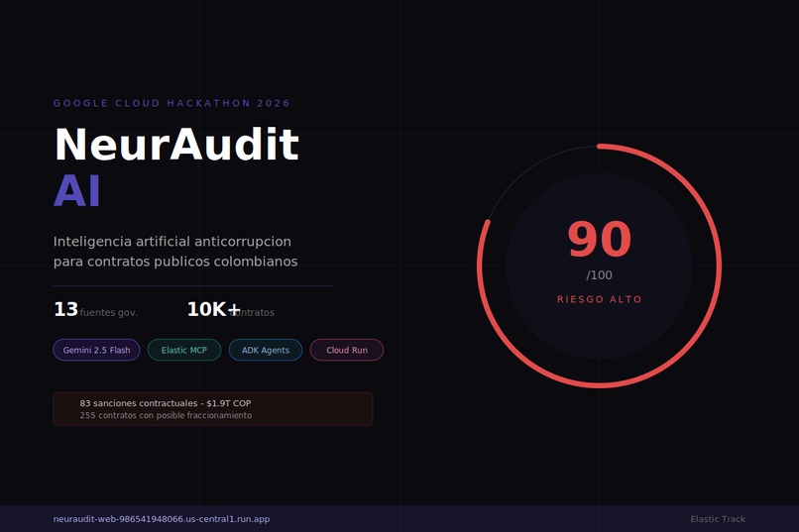Image resolution: width=799 pixels, height=532 pixels.
Task: Click the Elastic MCP pill
Action: pos(184,350)
